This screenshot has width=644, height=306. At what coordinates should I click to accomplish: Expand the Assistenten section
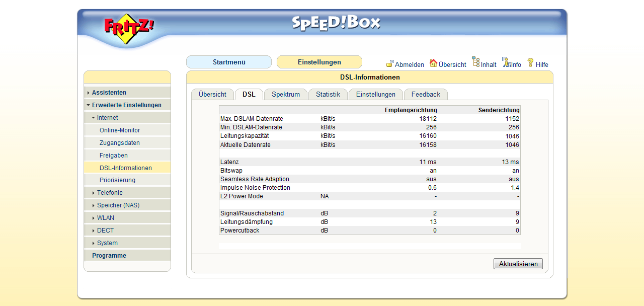tap(109, 93)
